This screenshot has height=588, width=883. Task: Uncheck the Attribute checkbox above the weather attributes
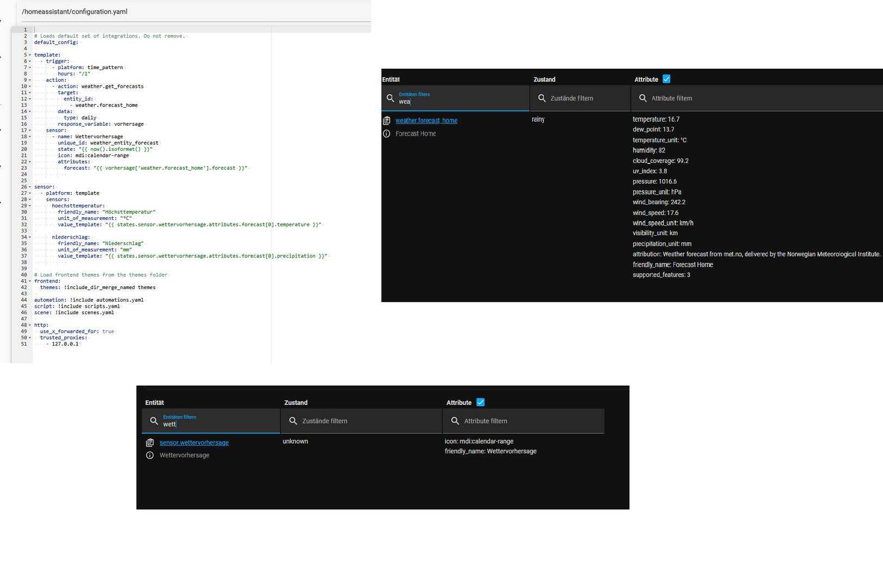coord(666,79)
